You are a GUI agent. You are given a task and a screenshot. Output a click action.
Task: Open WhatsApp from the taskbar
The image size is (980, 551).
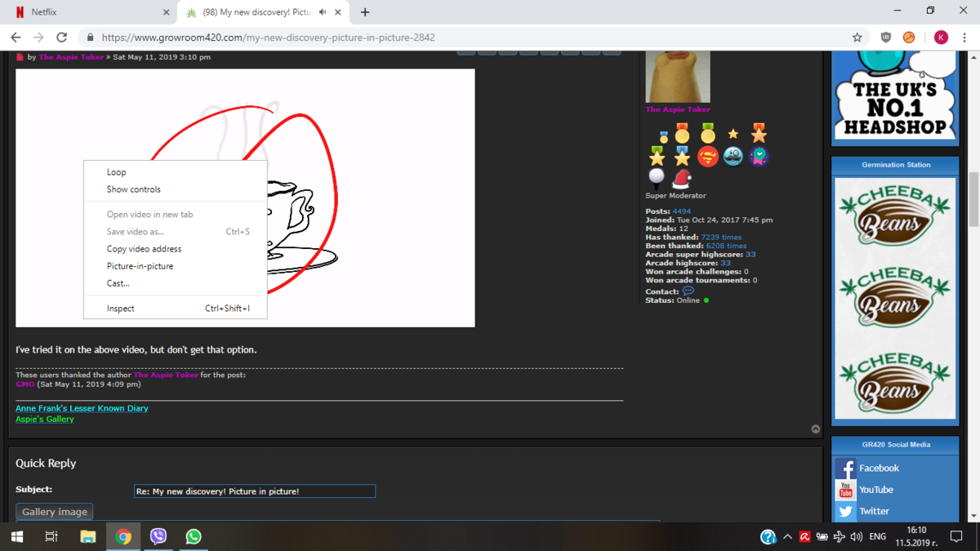pyautogui.click(x=194, y=536)
